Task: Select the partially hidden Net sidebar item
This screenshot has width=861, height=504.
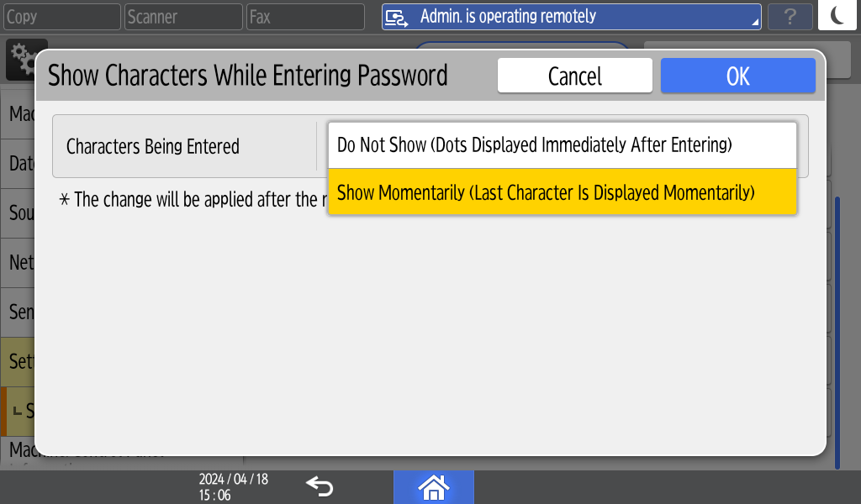Action: 20,263
